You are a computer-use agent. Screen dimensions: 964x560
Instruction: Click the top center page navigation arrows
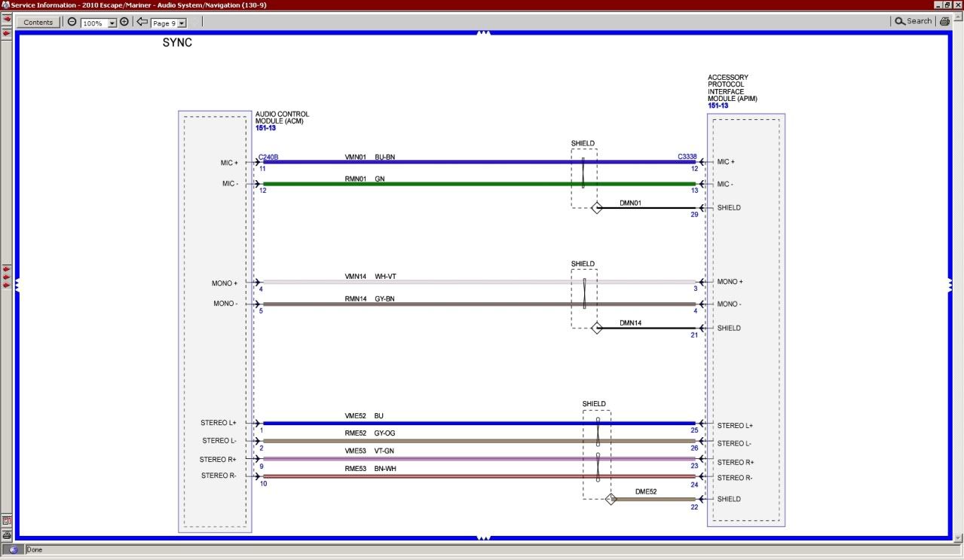point(483,32)
